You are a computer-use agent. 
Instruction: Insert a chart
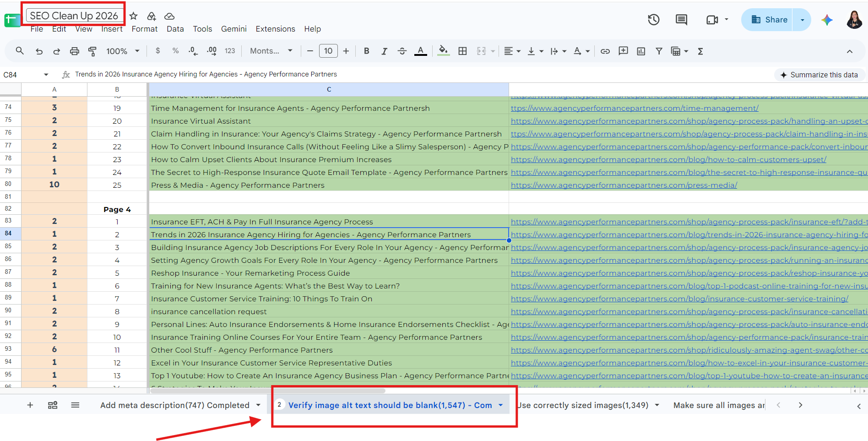tap(641, 51)
